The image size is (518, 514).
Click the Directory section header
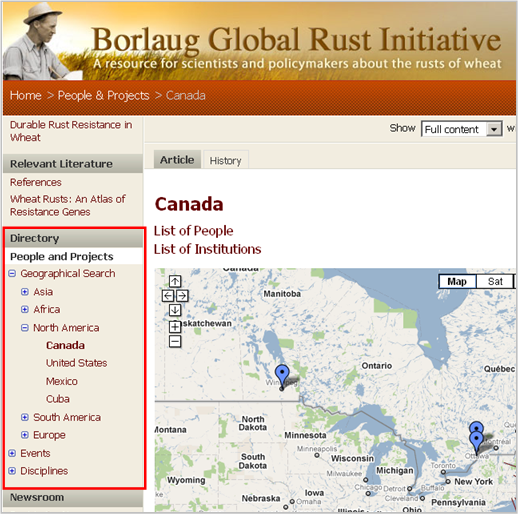74,238
